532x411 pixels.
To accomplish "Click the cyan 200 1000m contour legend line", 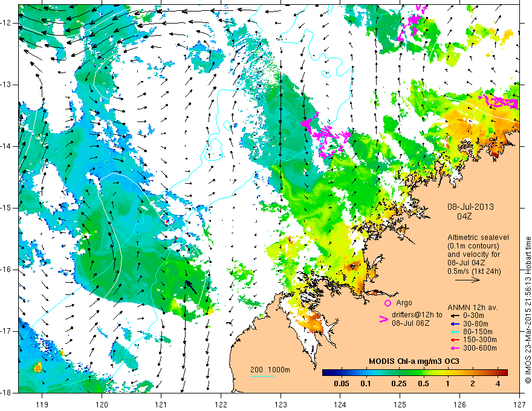I will [x=262, y=376].
